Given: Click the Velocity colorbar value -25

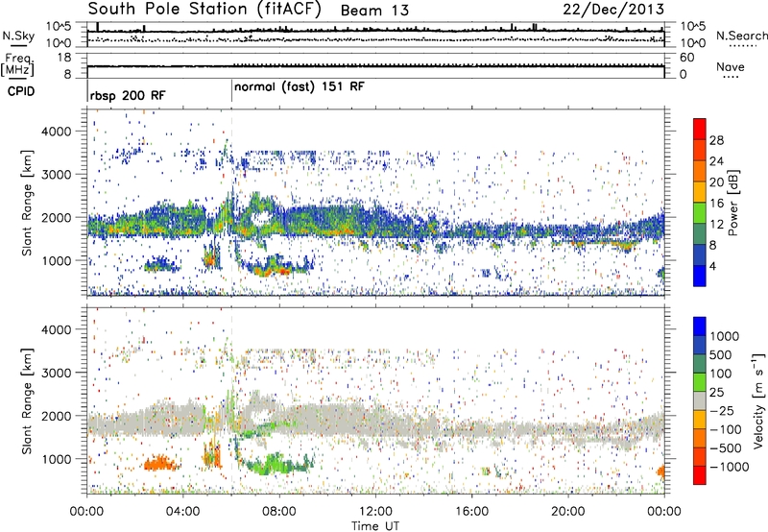Looking at the screenshot, I should coord(723,410).
